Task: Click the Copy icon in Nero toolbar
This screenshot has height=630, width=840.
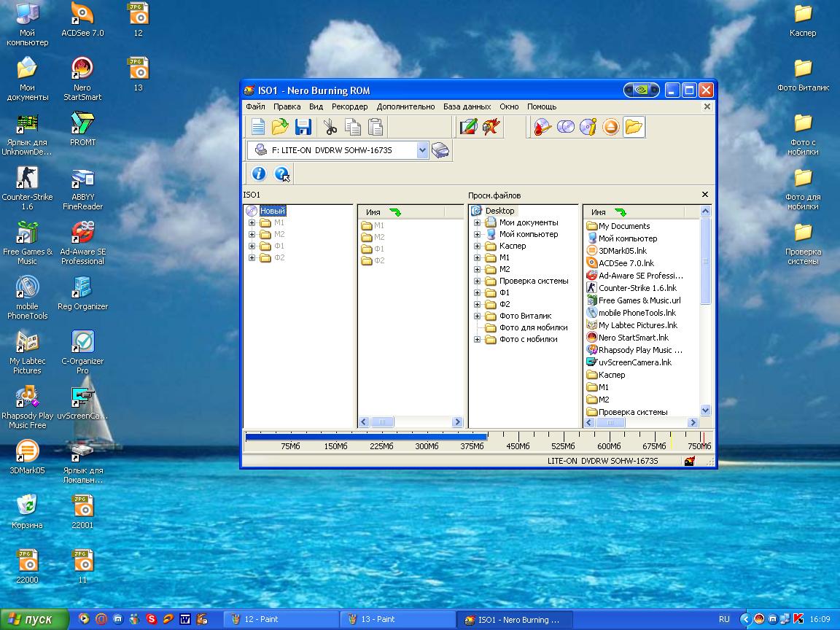Action: click(352, 128)
